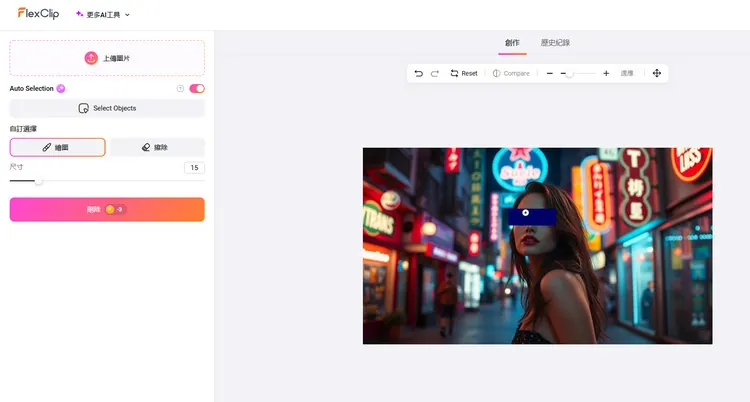The height and width of the screenshot is (402, 750).
Task: Click the Redo arrow icon
Action: coord(435,73)
